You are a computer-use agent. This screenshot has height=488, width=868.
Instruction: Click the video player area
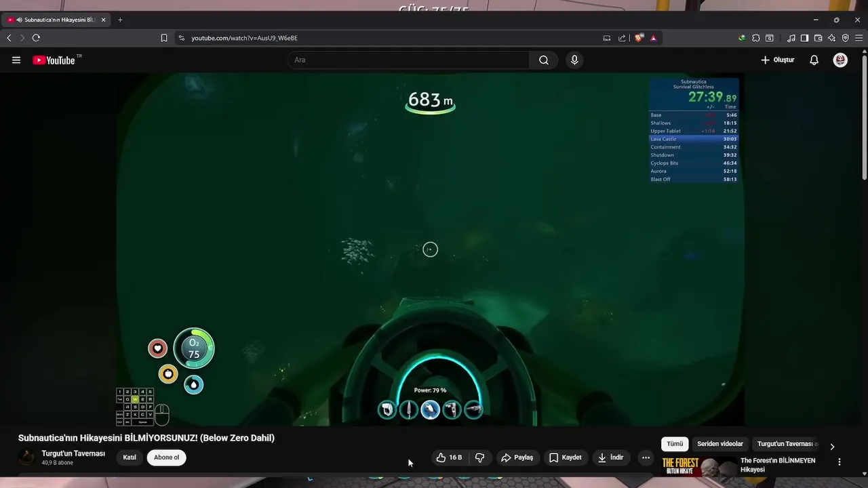tap(430, 249)
